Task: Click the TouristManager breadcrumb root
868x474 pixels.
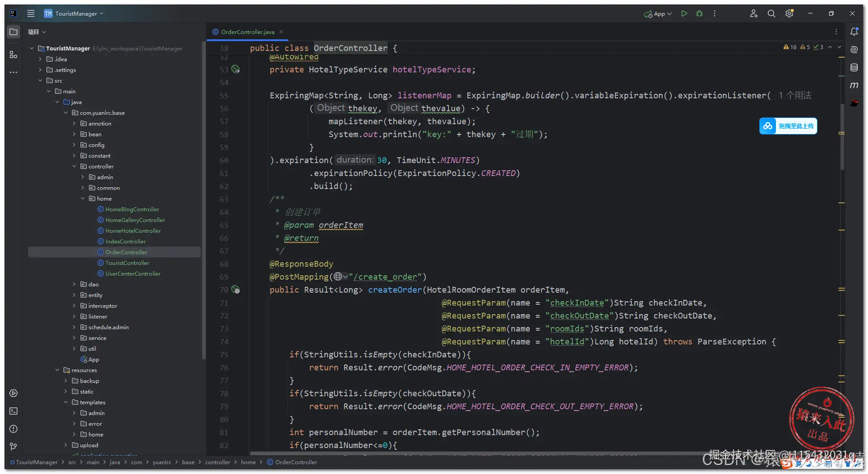Action: tap(34, 462)
